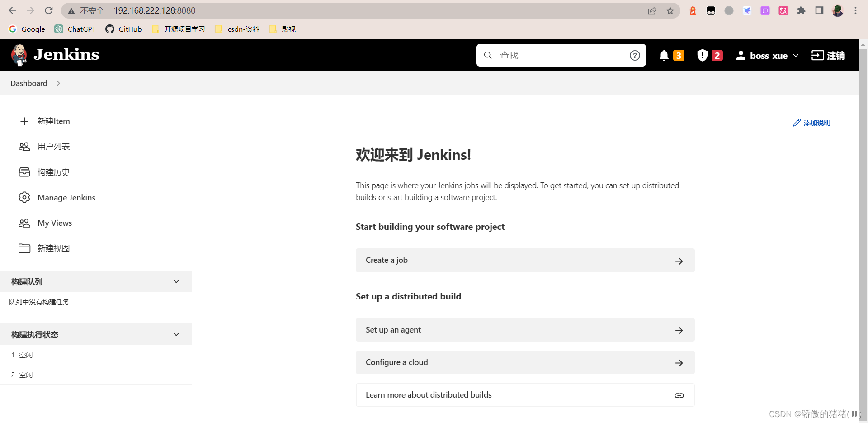Click the orange notification count badge 3

[x=679, y=55]
